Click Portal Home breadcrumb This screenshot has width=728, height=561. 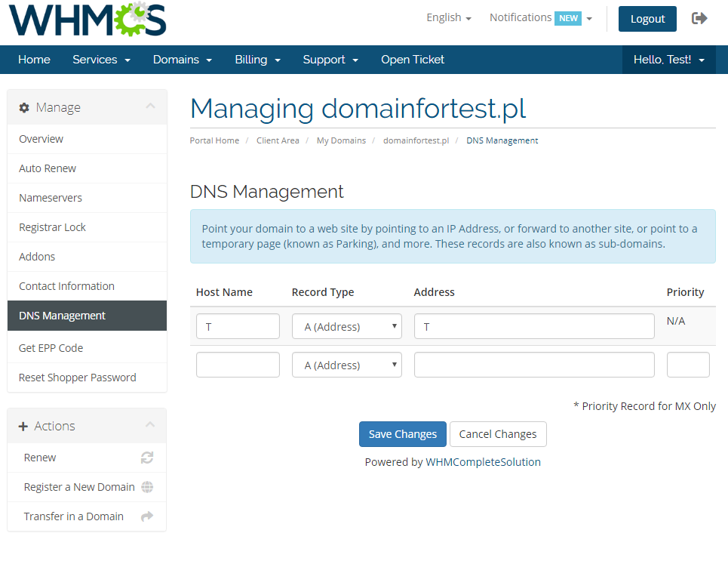(x=214, y=140)
